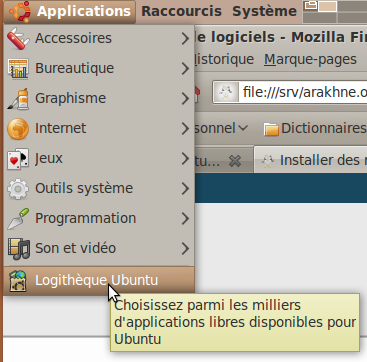Select the Outils système menu entry
Screen dimensions: 367x362
point(99,188)
